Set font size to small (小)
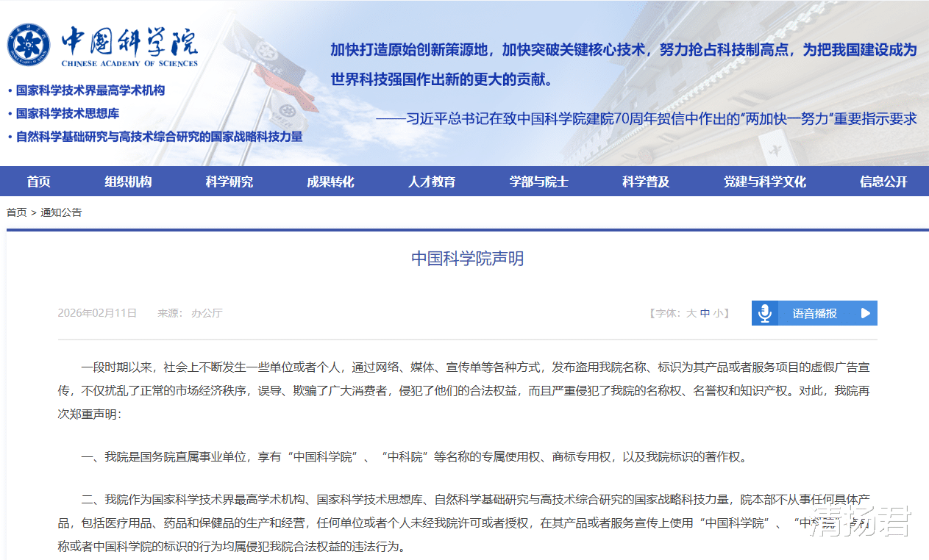Screen dimensions: 929x560 [717, 313]
